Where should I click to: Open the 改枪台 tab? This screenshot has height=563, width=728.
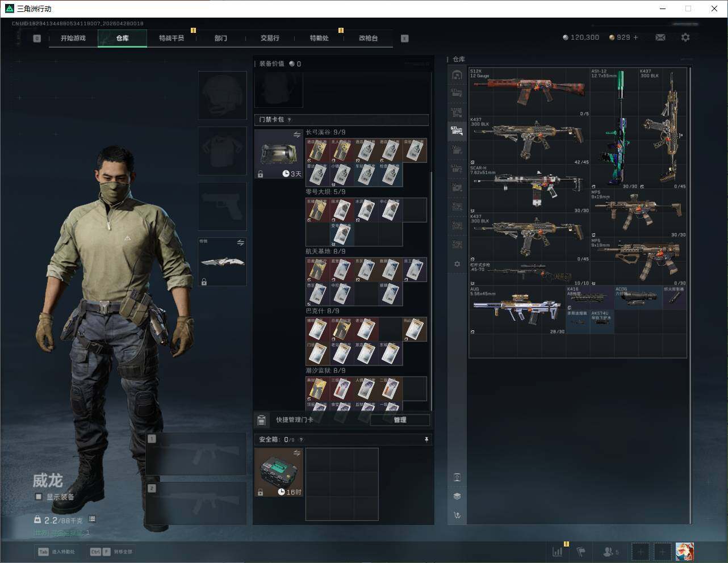pyautogui.click(x=368, y=38)
